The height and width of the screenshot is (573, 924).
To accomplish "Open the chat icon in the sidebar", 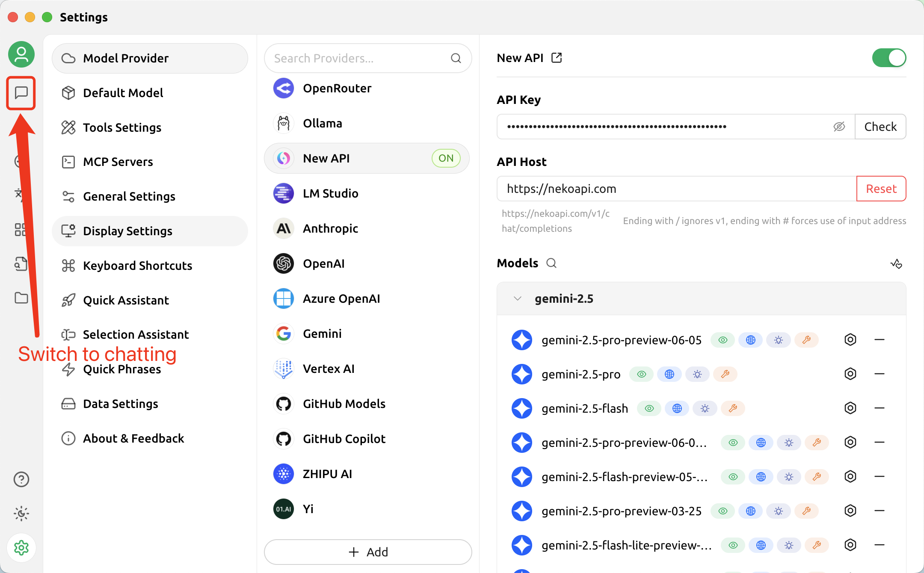I will click(21, 92).
